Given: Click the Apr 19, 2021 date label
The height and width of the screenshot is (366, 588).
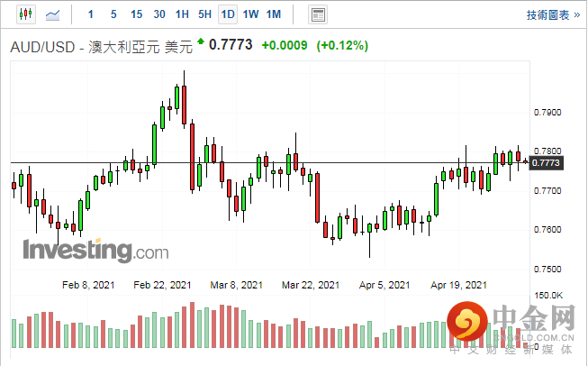Looking at the screenshot, I should [458, 285].
